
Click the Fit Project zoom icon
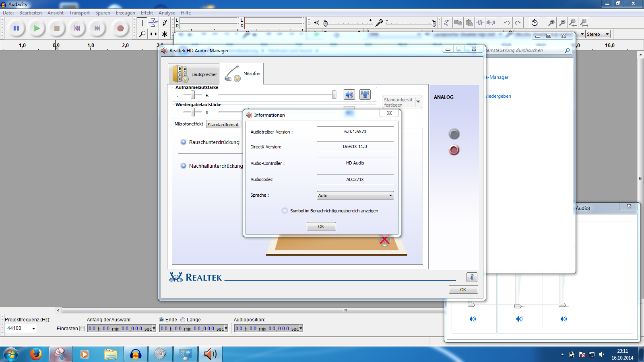point(584,23)
